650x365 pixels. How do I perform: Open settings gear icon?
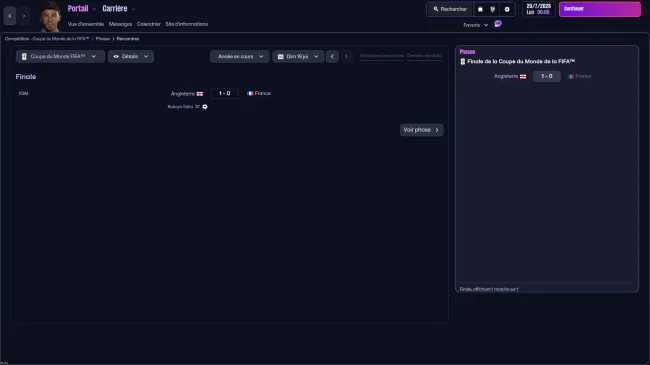[507, 9]
